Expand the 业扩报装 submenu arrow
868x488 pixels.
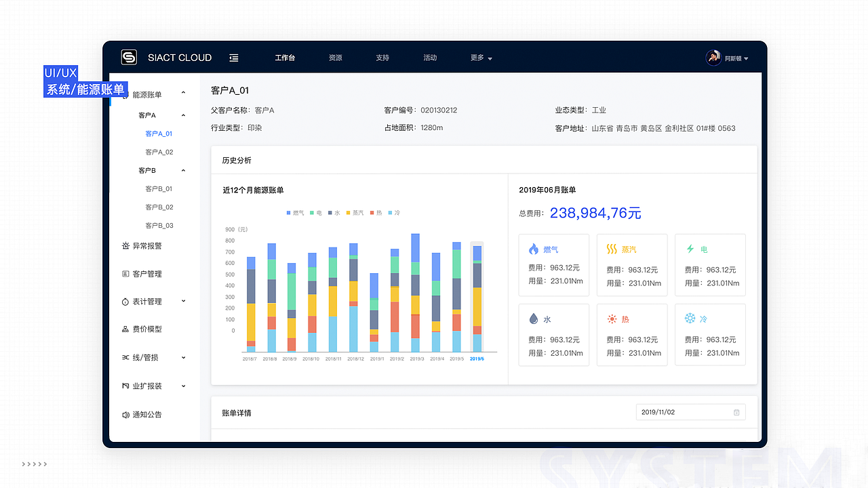point(183,386)
